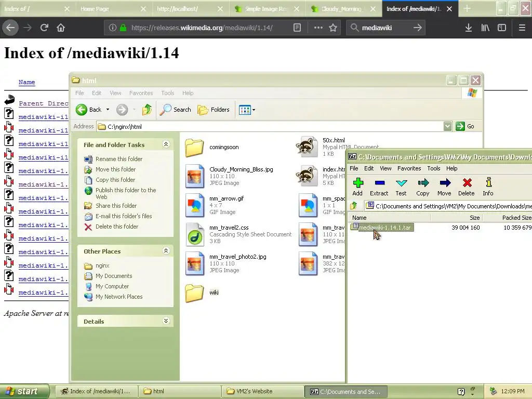Switch to html taskbar button
The width and height of the screenshot is (532, 399).
click(x=180, y=391)
